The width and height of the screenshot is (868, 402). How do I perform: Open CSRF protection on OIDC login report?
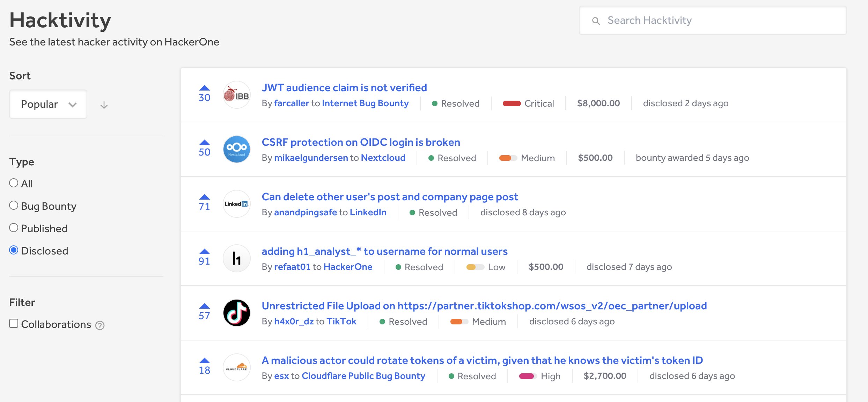point(361,142)
